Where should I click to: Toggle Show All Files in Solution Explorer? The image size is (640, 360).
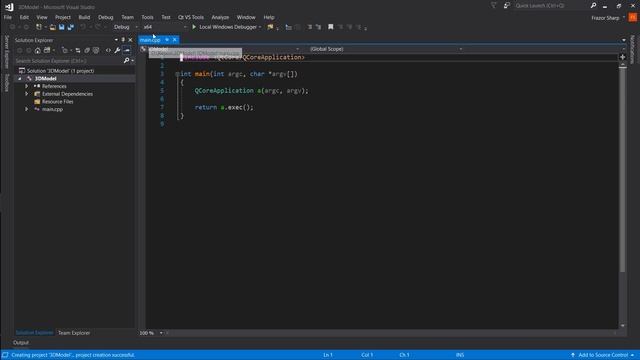tap(96, 50)
